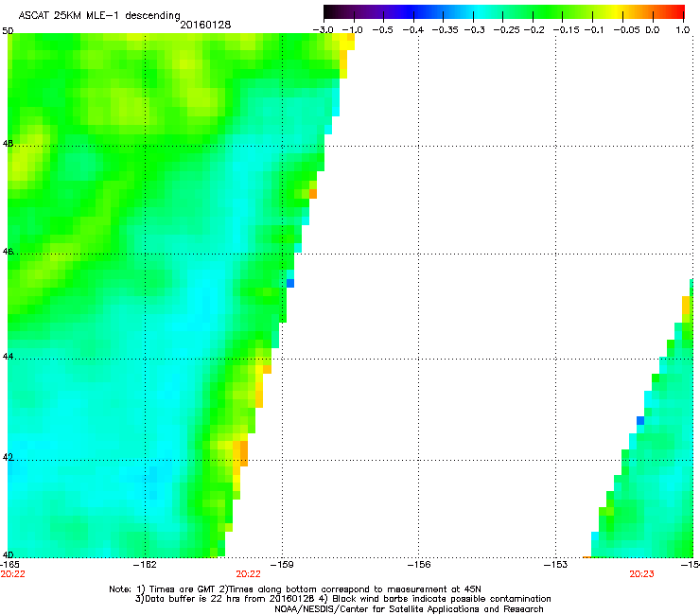Click the latitude label "46"

pos(8,252)
